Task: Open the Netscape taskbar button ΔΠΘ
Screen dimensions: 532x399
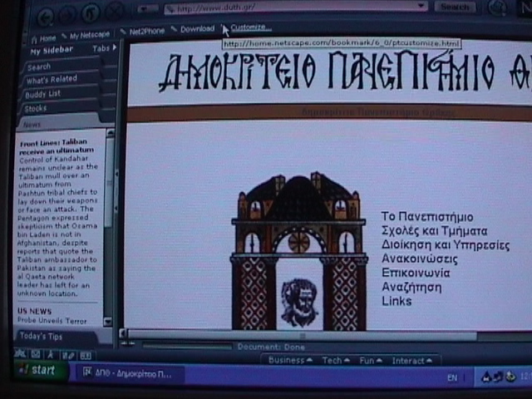Action: point(128,374)
